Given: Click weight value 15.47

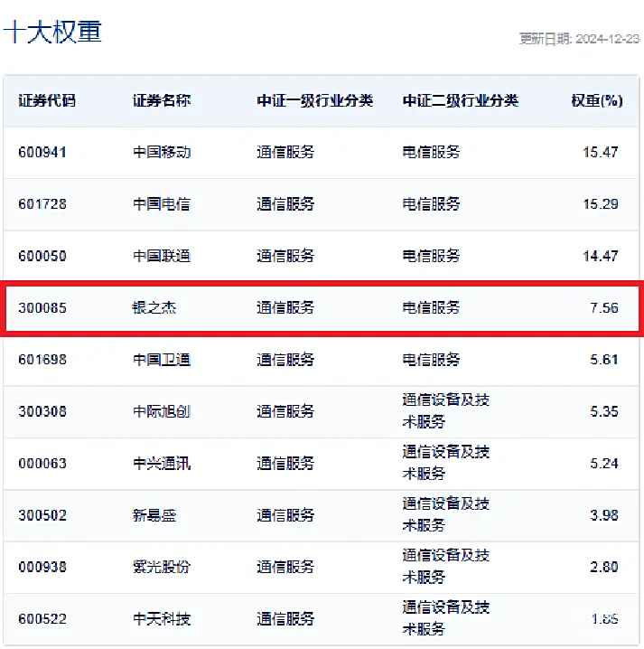Looking at the screenshot, I should point(601,153).
